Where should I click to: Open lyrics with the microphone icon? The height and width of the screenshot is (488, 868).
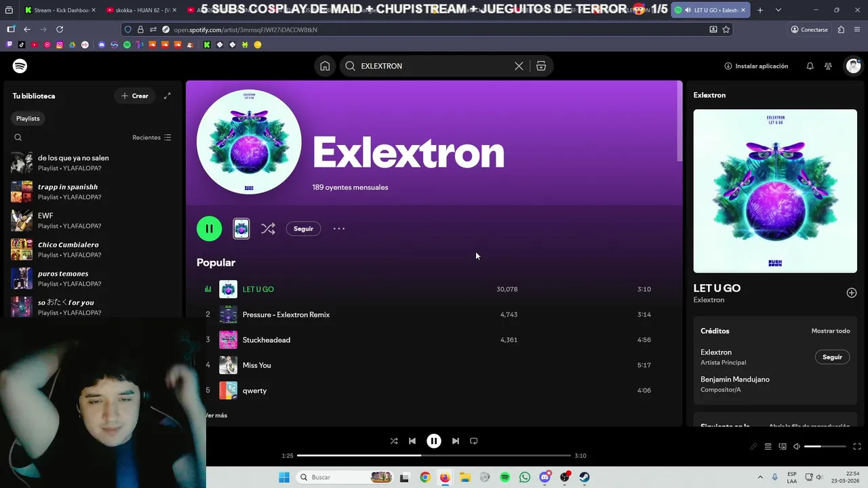click(753, 447)
